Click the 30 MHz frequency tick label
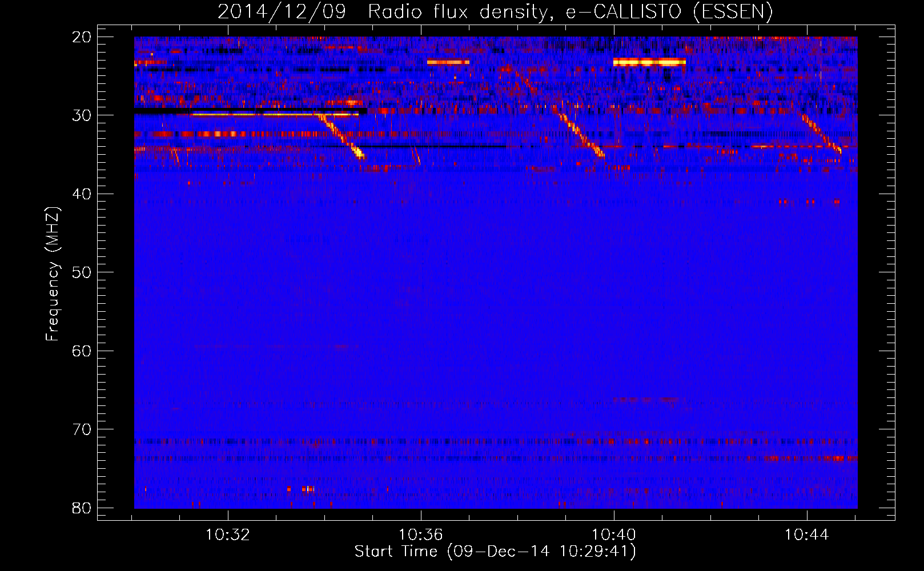Screen dimensions: 924x571 (x=82, y=115)
